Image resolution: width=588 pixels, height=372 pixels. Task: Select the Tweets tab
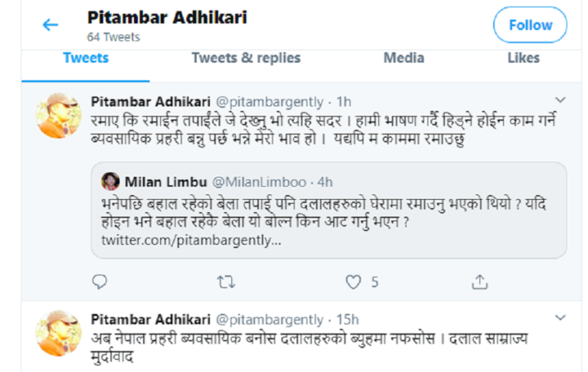click(85, 58)
